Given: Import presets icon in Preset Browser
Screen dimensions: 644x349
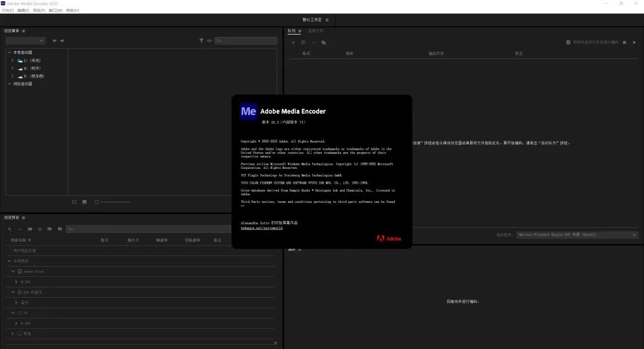Looking at the screenshot, I should (x=49, y=229).
